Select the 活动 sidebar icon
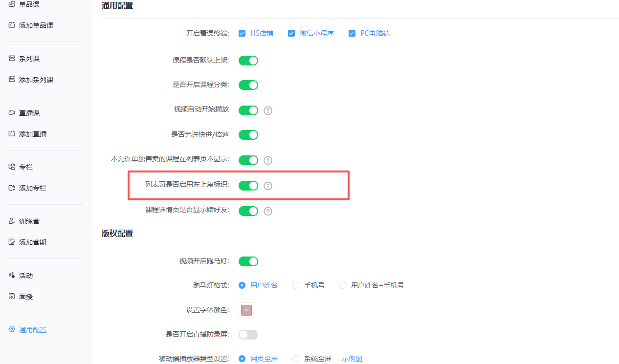 (x=11, y=275)
